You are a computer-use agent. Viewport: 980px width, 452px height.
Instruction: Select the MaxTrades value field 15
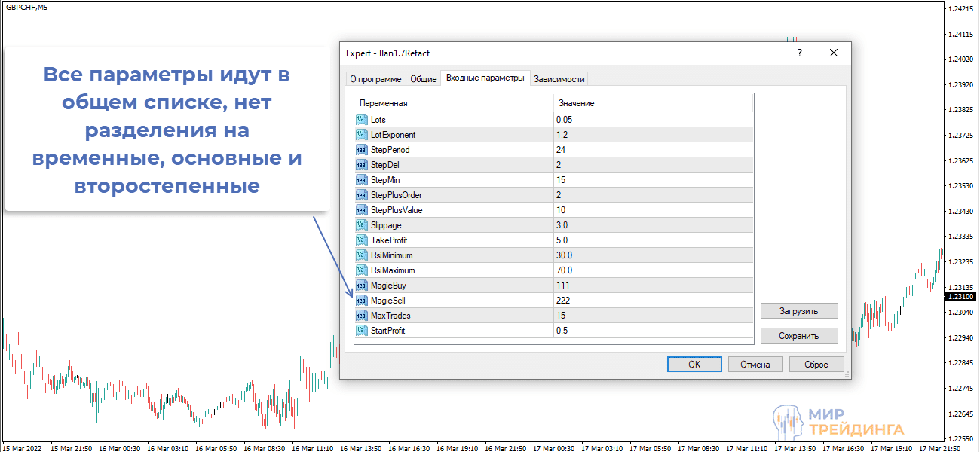tap(652, 316)
